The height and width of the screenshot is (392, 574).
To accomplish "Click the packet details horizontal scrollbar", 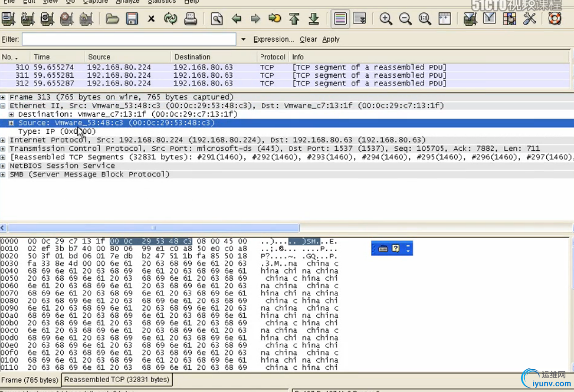I will pos(153,228).
